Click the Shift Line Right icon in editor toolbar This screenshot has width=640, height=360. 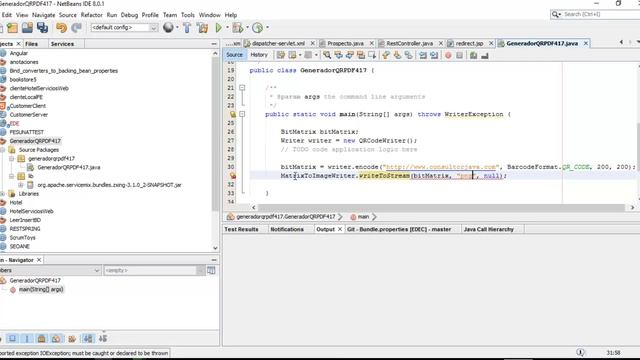[x=434, y=55]
